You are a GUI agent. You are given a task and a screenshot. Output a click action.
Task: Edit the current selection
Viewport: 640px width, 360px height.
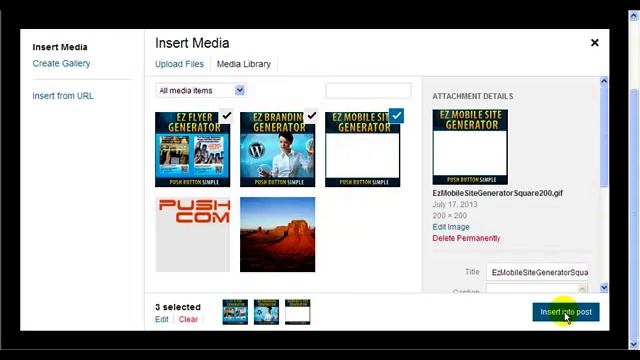click(x=162, y=319)
